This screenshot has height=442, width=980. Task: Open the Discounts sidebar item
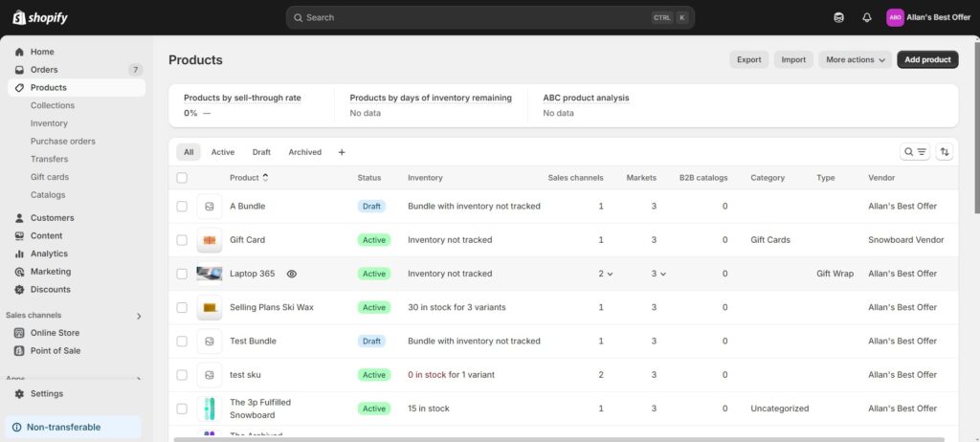coord(50,289)
